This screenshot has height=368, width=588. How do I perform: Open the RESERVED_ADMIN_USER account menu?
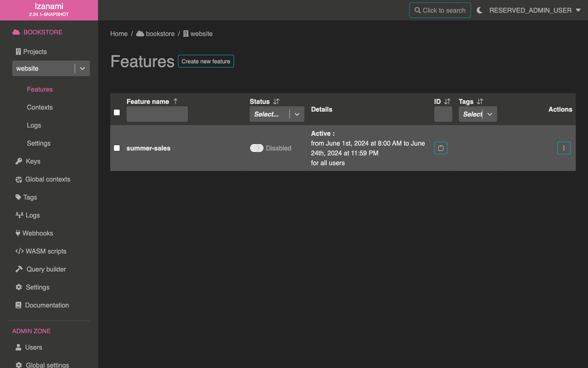[535, 10]
